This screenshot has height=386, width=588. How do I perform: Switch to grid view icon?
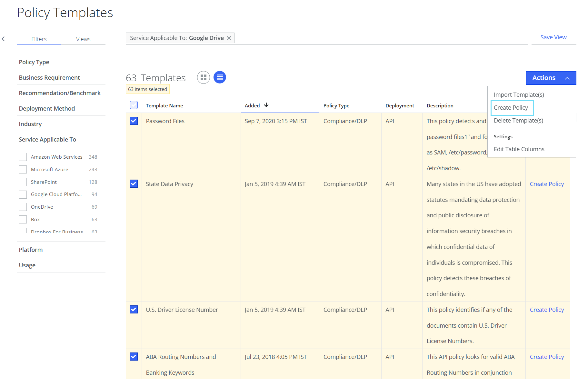coord(203,77)
